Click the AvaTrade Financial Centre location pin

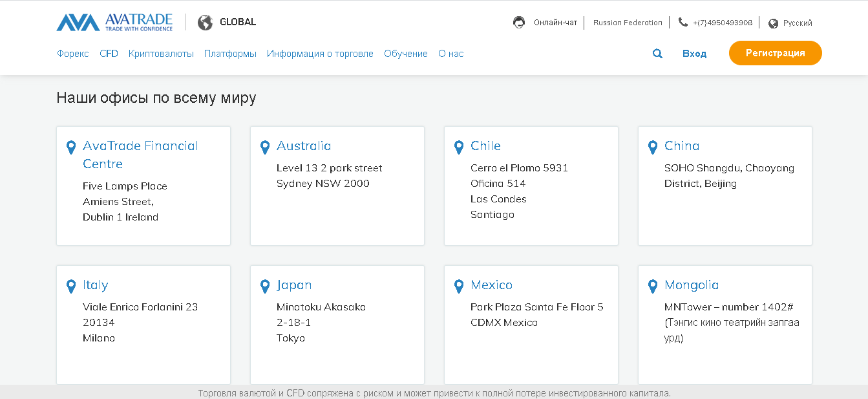click(71, 147)
